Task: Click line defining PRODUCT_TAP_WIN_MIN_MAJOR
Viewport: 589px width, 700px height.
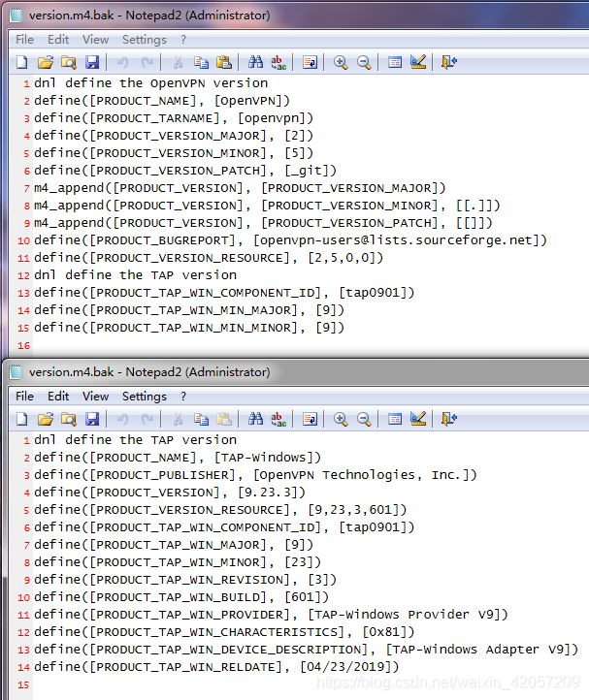Action: [189, 310]
